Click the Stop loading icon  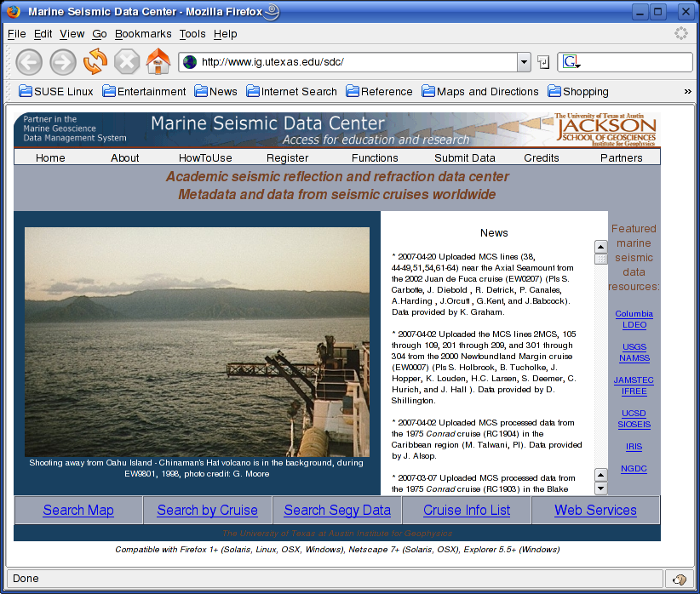[x=127, y=62]
